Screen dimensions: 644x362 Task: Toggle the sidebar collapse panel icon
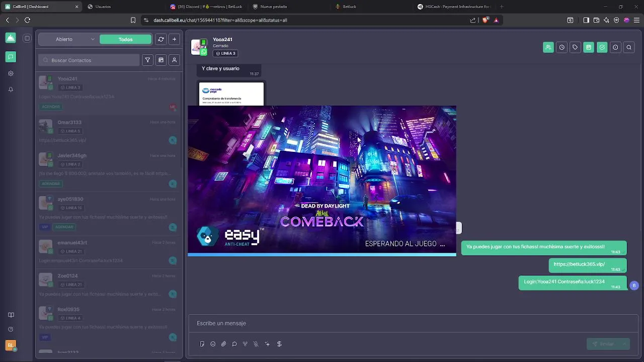coord(27,38)
